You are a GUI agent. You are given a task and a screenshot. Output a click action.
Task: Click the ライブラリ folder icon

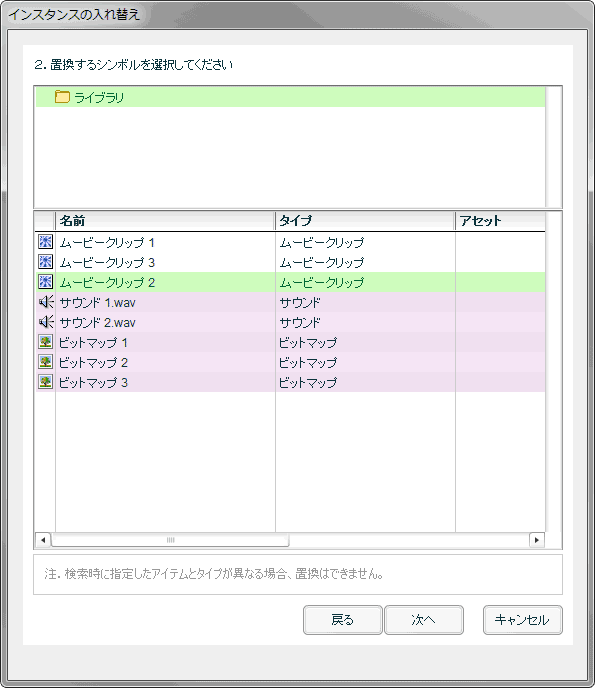coord(62,97)
